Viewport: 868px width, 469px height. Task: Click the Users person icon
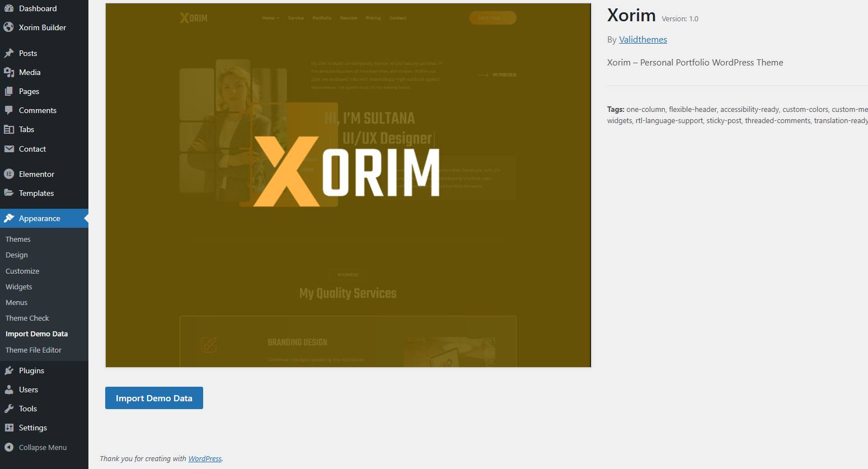(x=9, y=390)
